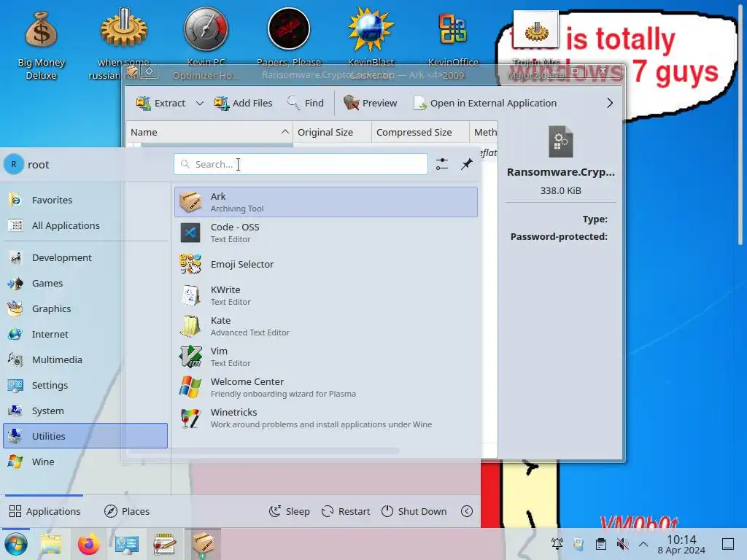Image resolution: width=747 pixels, height=560 pixels.
Task: Select the System category
Action: tap(86, 411)
